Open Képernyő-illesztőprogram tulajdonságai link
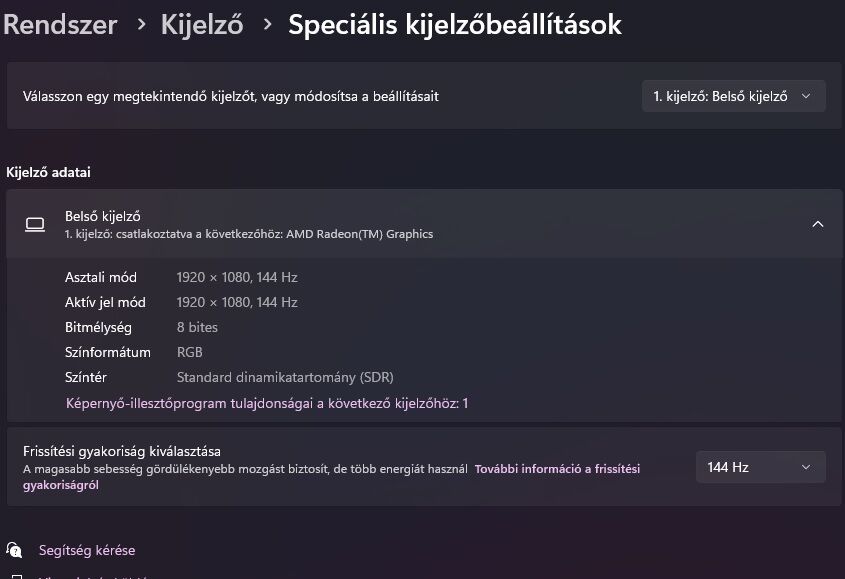Image resolution: width=845 pixels, height=579 pixels. (x=267, y=403)
